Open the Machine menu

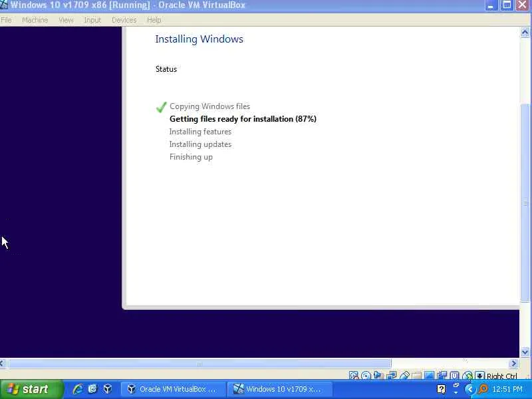point(35,20)
